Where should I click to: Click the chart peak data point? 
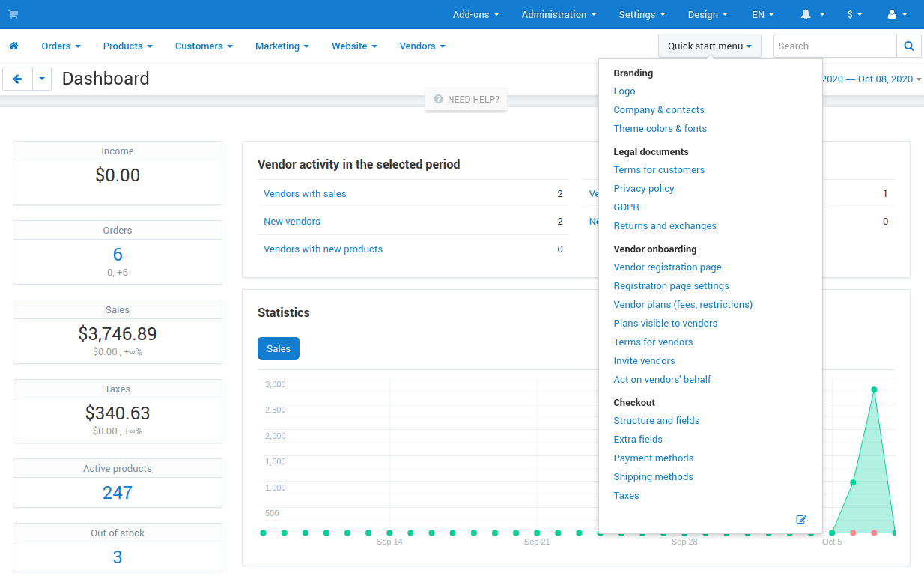pyautogui.click(x=874, y=389)
